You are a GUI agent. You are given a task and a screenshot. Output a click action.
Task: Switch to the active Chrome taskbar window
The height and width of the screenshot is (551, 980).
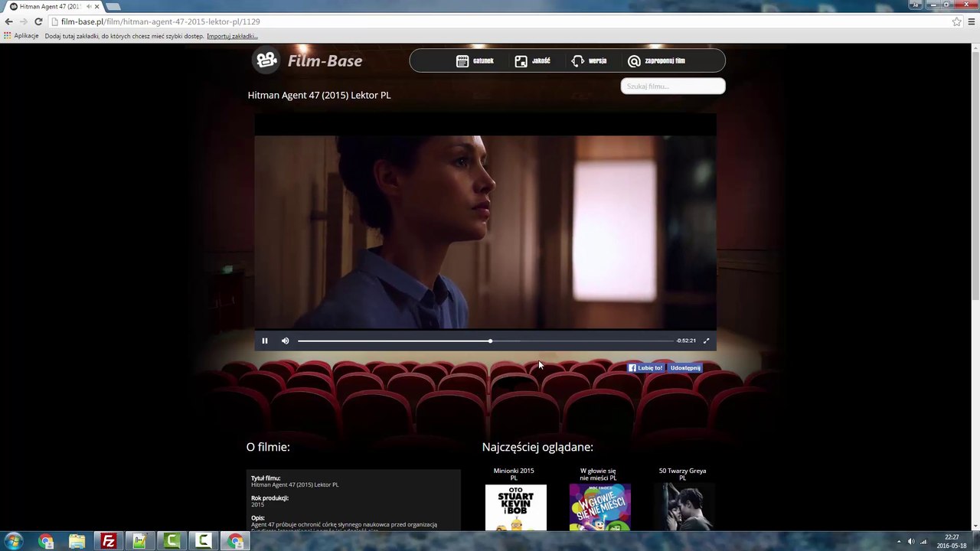(x=235, y=541)
